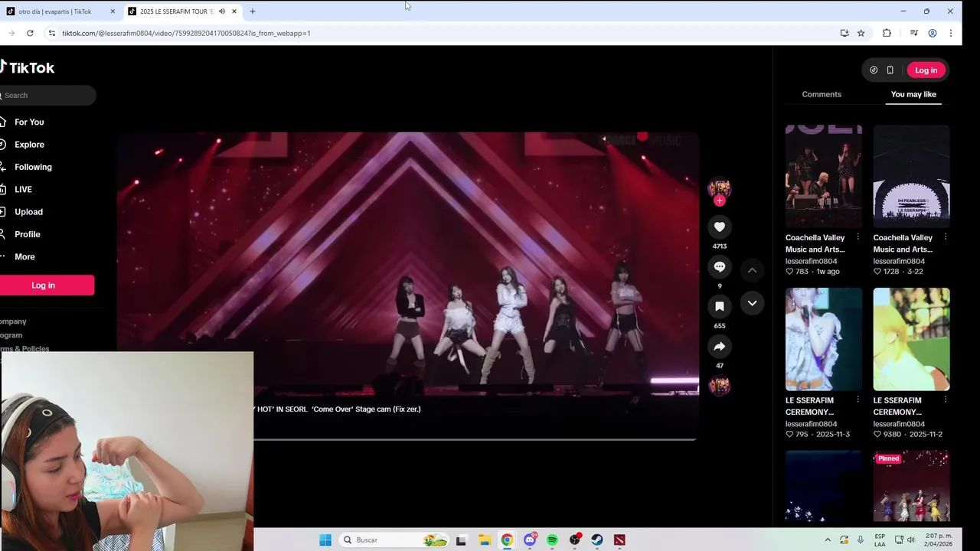Open more options for LE SSERAFIM video with 9380 likes
The image size is (980, 551).
946,399
